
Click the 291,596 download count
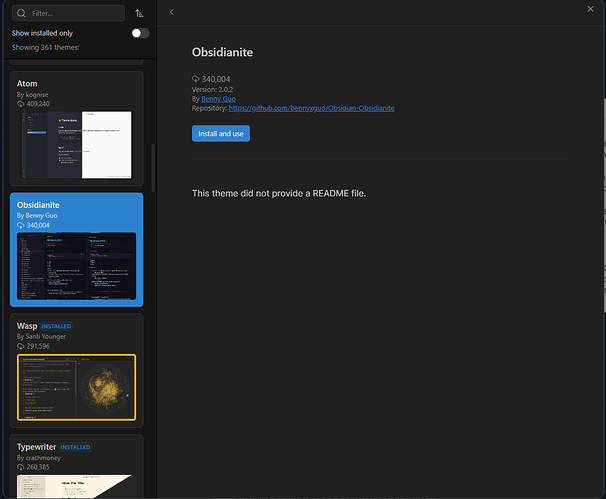tap(38, 346)
